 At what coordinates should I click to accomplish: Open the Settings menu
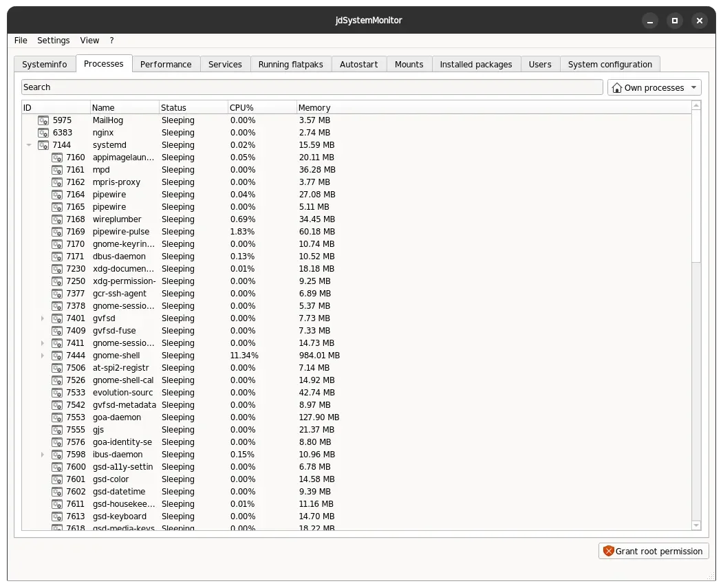click(54, 41)
